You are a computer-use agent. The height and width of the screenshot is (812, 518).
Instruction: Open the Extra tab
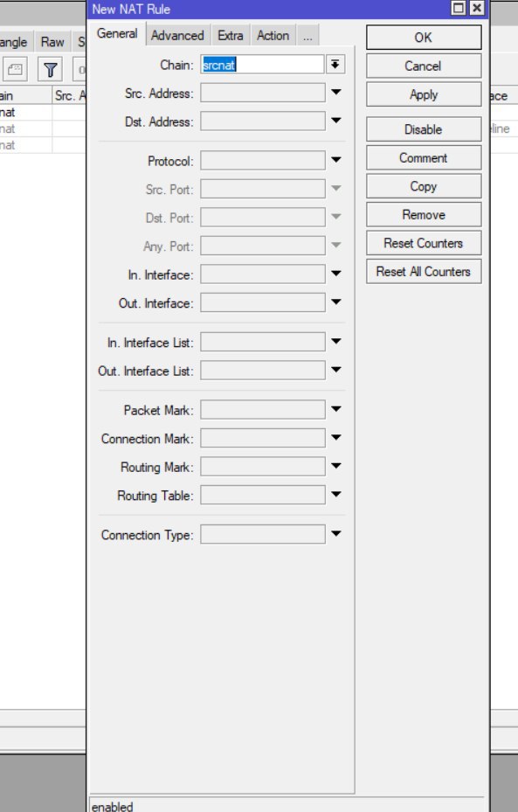[231, 36]
